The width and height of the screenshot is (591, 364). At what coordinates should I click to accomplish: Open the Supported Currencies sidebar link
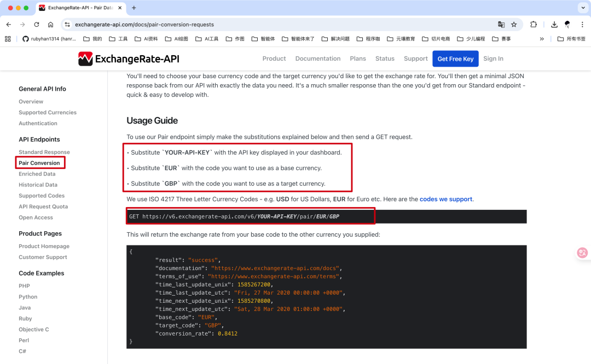click(48, 113)
